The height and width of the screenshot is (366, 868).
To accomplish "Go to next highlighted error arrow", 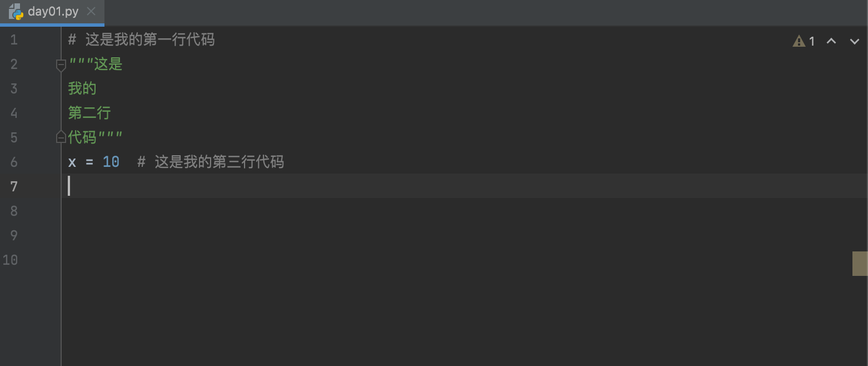I will tap(855, 41).
